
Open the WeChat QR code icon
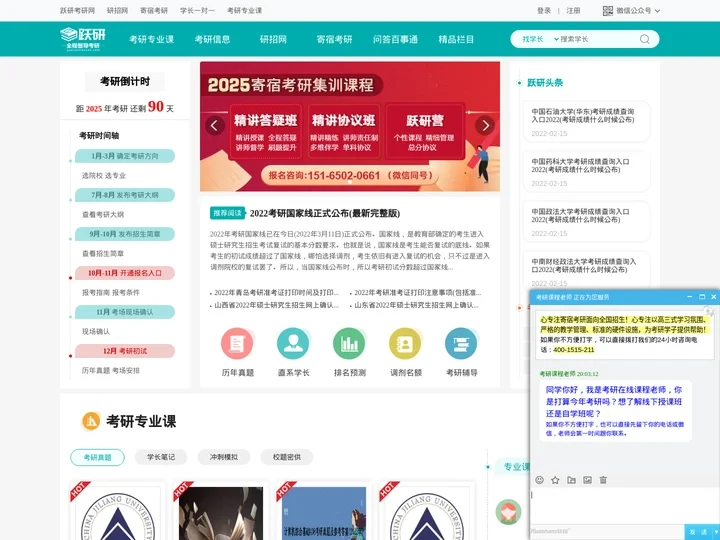coord(608,11)
